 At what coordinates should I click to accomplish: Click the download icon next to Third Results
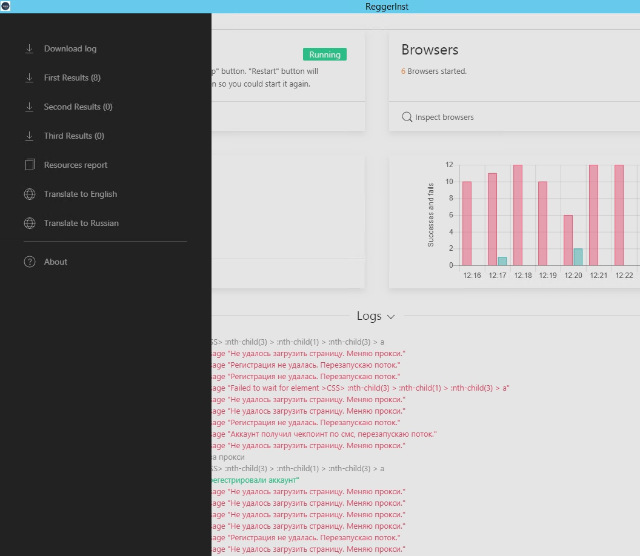pos(29,135)
